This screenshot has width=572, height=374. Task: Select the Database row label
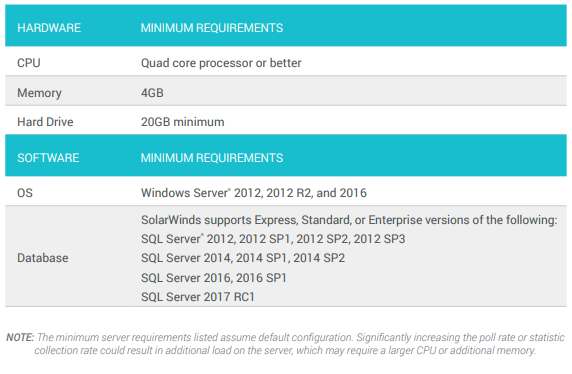point(43,258)
